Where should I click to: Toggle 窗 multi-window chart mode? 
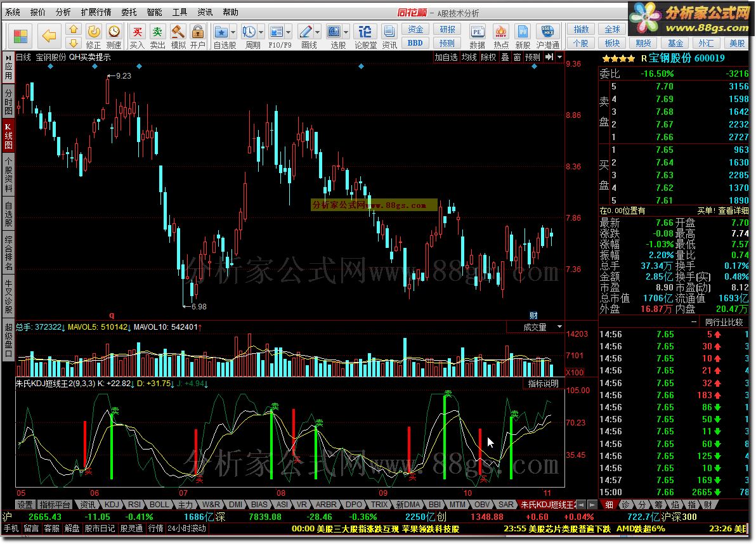pyautogui.click(x=517, y=57)
